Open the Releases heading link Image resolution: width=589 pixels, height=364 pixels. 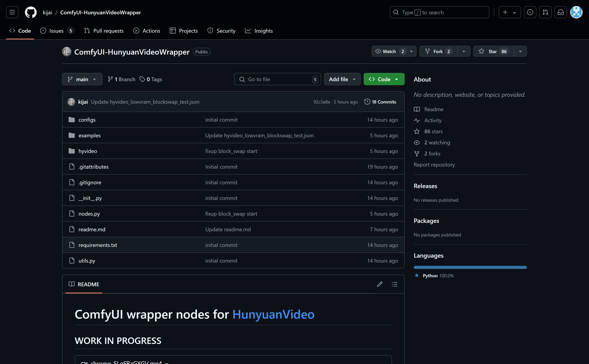click(x=425, y=186)
